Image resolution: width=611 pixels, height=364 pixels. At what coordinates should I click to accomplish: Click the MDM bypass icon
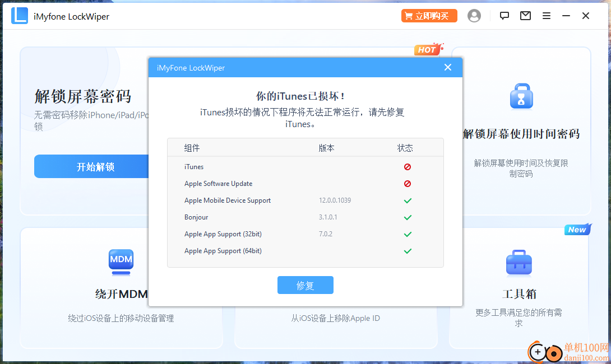(121, 262)
